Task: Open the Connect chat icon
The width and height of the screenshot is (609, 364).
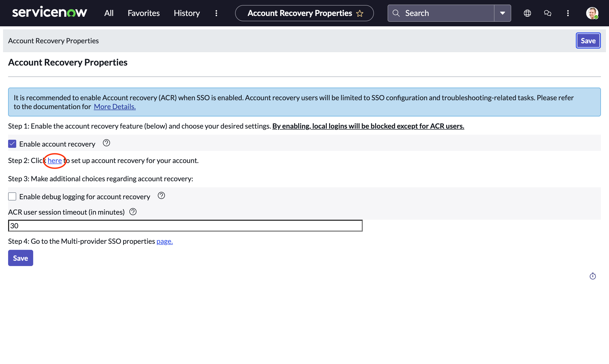Action: click(547, 13)
